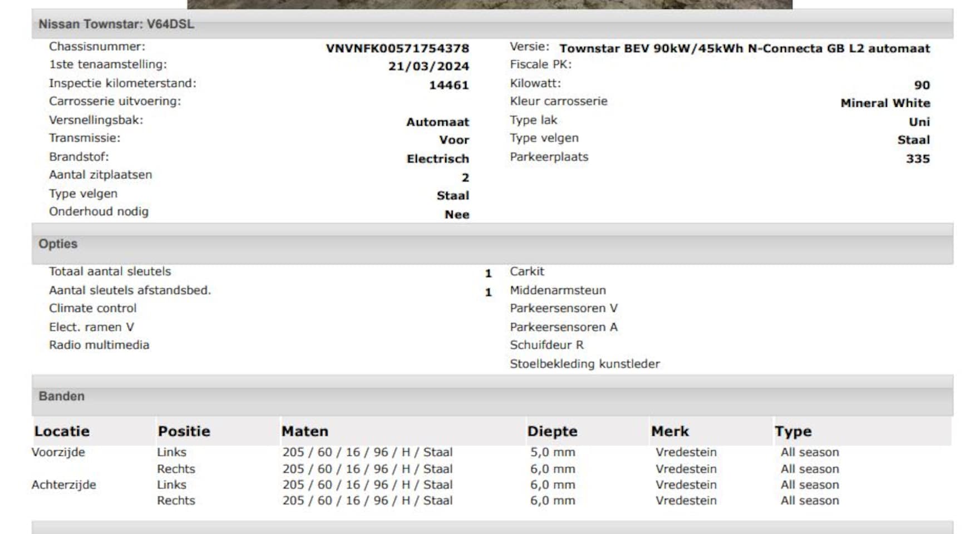Click the Parkeerplaats value 335

click(918, 159)
